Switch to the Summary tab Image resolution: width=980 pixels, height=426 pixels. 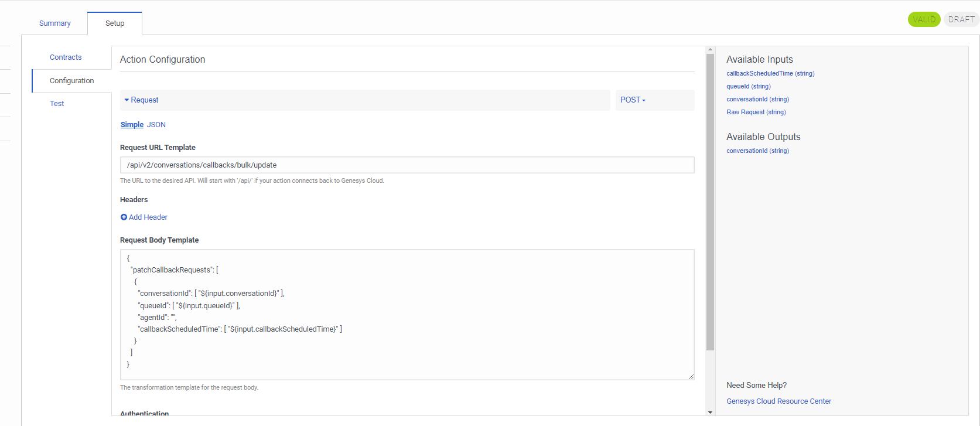coord(54,23)
